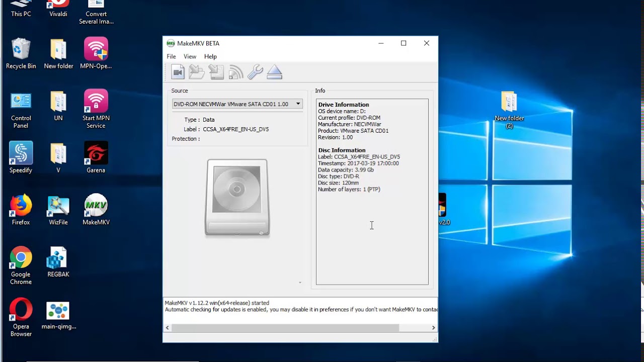Click right arrow of log scrollbar

433,328
